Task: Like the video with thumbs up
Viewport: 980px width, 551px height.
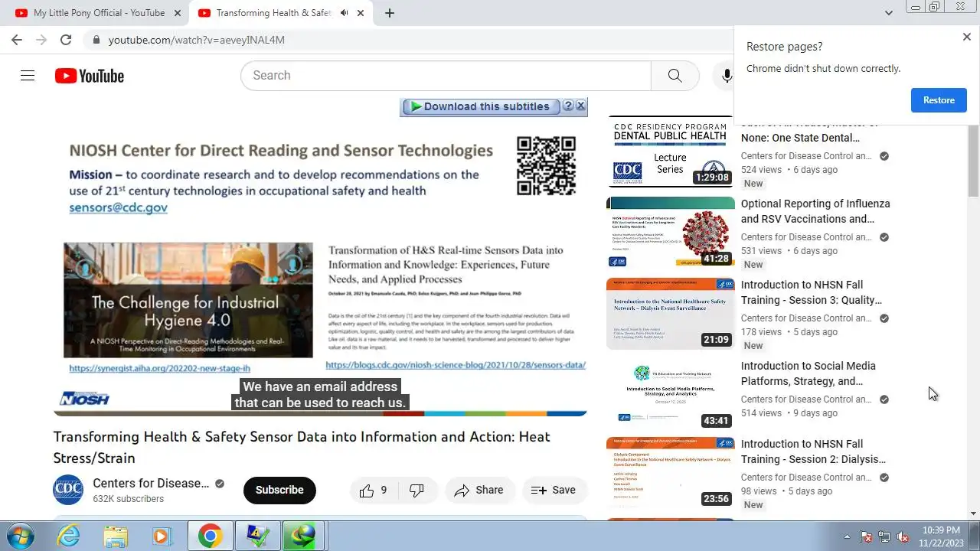Action: pos(374,490)
